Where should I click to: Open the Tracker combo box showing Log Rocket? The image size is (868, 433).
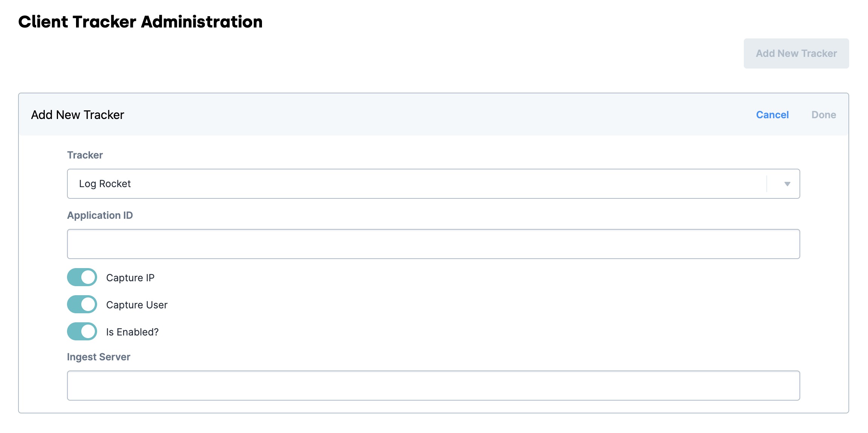(433, 184)
